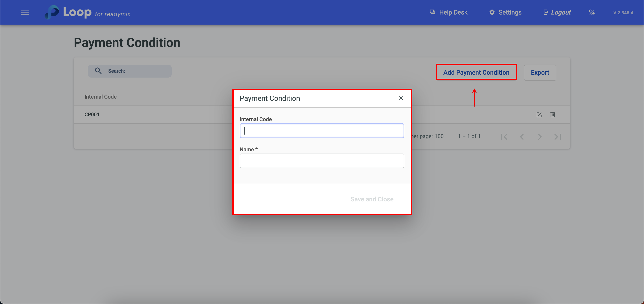Toggle the theme wand icon
644x304 pixels.
point(592,12)
